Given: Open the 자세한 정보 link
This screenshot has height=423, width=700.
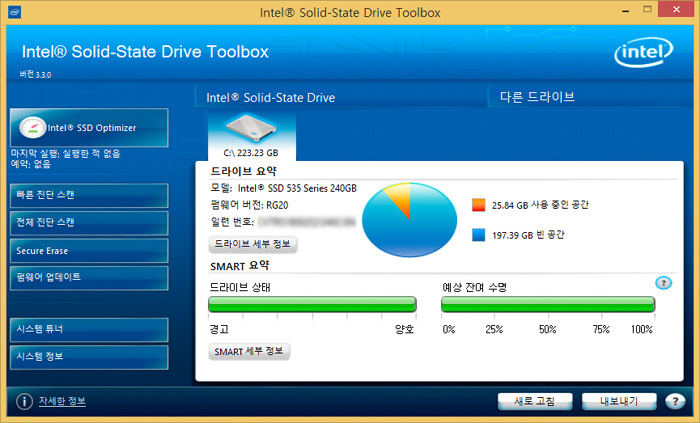Looking at the screenshot, I should click(62, 401).
